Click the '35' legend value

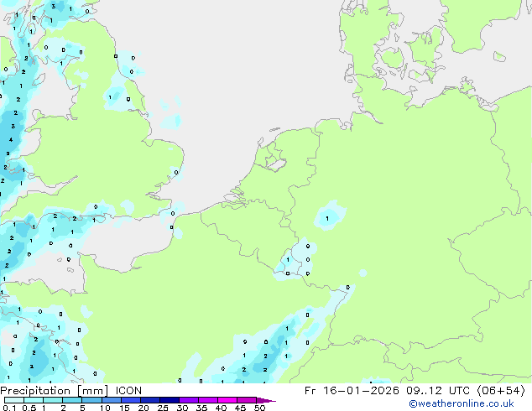point(201,408)
